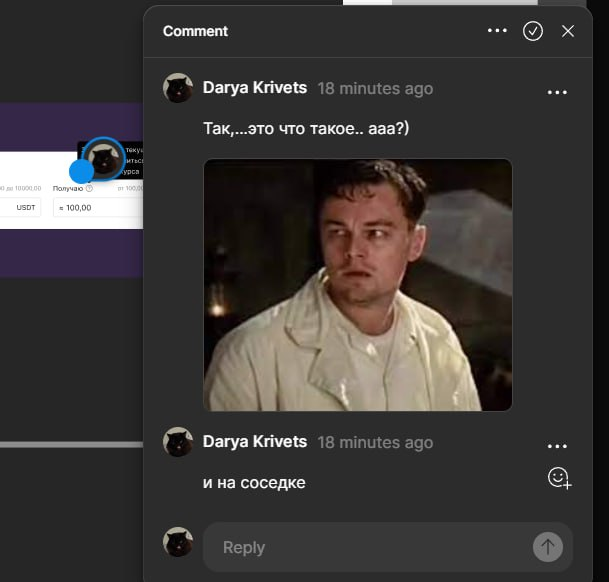The height and width of the screenshot is (582, 609).
Task: Send the reply with the arrow button
Action: pyautogui.click(x=548, y=547)
